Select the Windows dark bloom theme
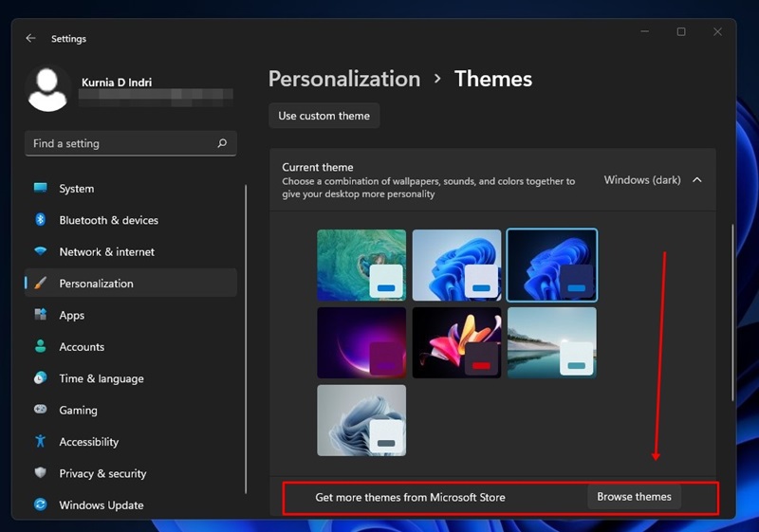 point(552,265)
